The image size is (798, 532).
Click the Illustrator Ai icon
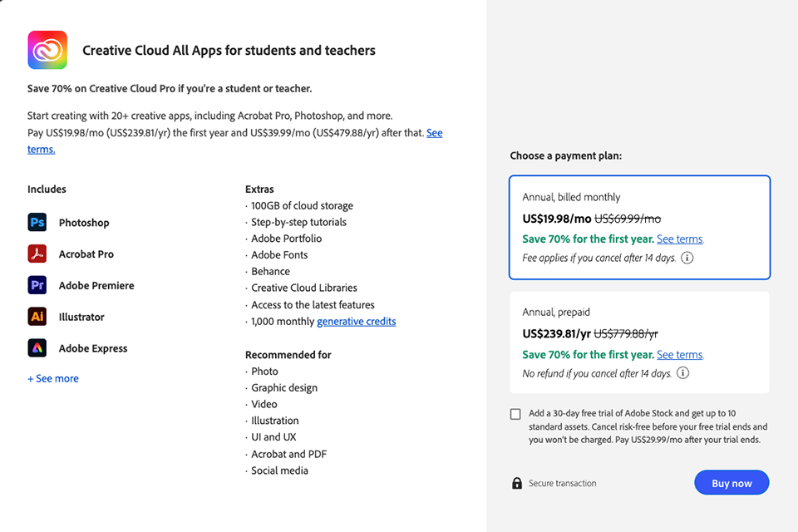[37, 317]
